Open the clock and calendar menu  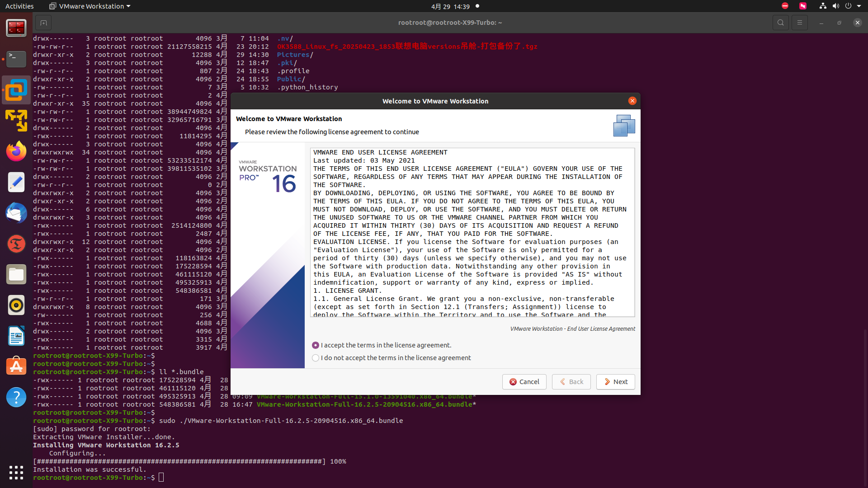pyautogui.click(x=450, y=6)
